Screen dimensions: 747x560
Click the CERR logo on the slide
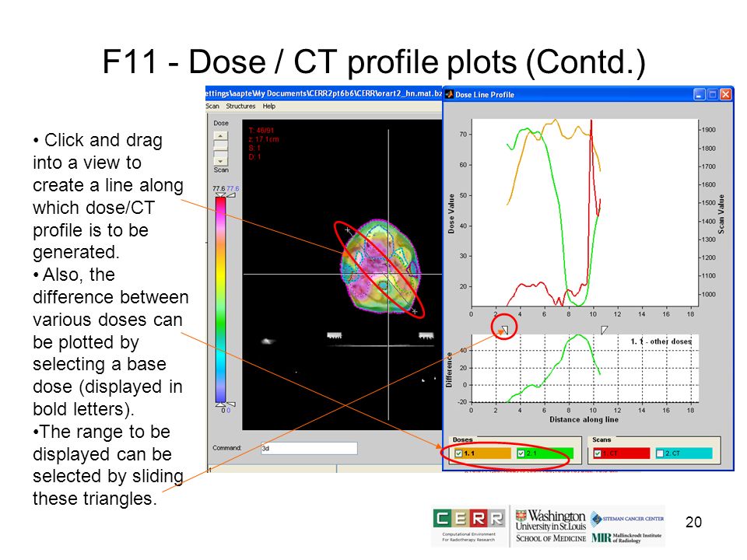[469, 525]
